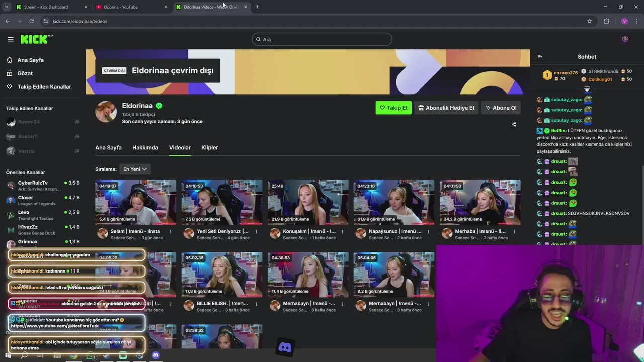The width and height of the screenshot is (644, 362).
Task: Open browser extensions puzzle icon
Action: click(606, 21)
